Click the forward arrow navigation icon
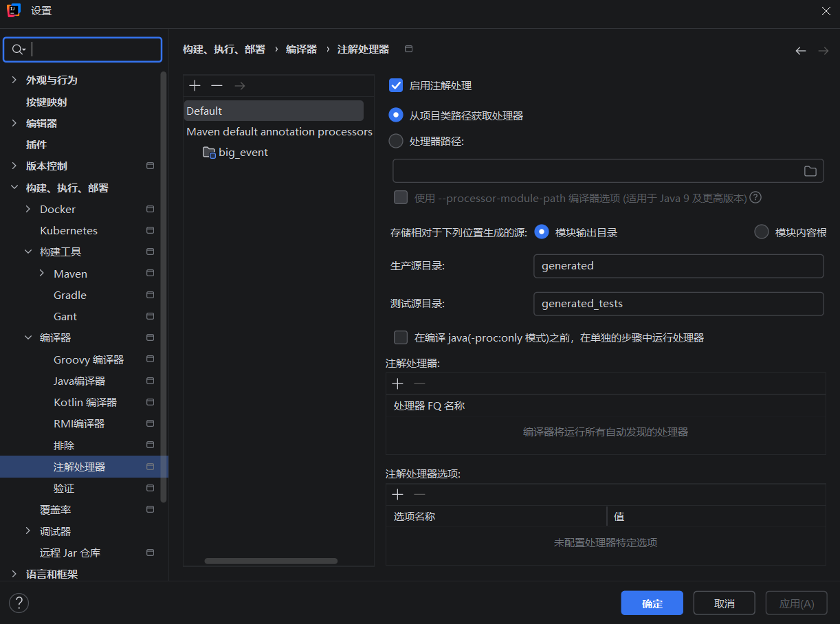The height and width of the screenshot is (624, 840). (823, 51)
